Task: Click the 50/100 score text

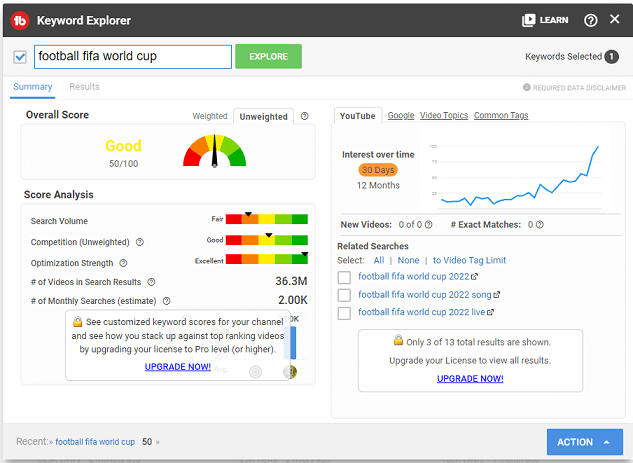Action: coord(124,163)
